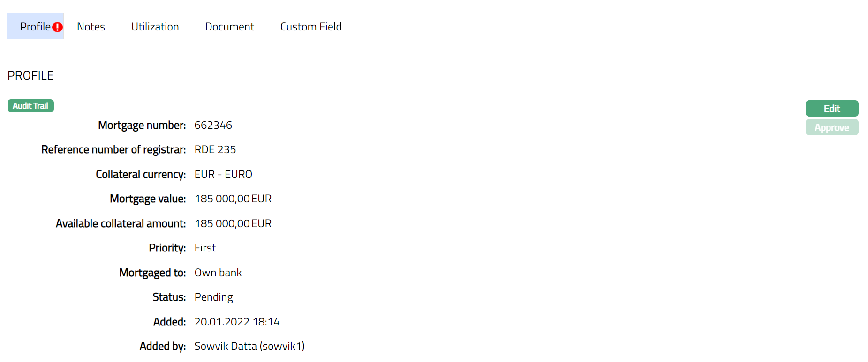This screenshot has height=362, width=868.
Task: Click the PROFILE section heading
Action: point(30,75)
